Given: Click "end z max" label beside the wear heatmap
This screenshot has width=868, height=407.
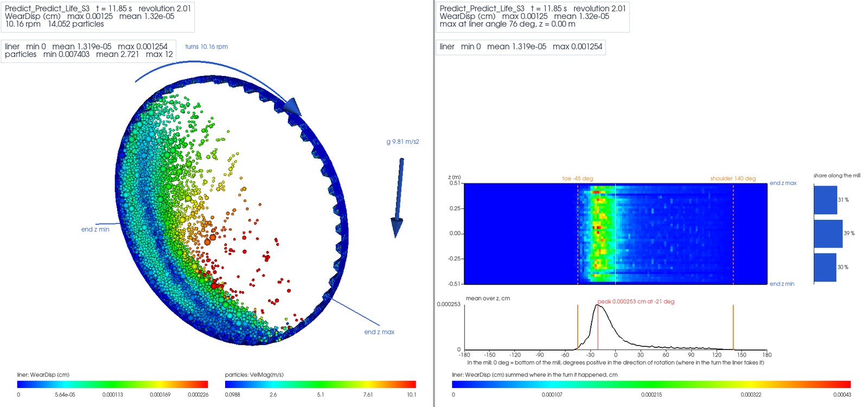Looking at the screenshot, I should coord(783,183).
